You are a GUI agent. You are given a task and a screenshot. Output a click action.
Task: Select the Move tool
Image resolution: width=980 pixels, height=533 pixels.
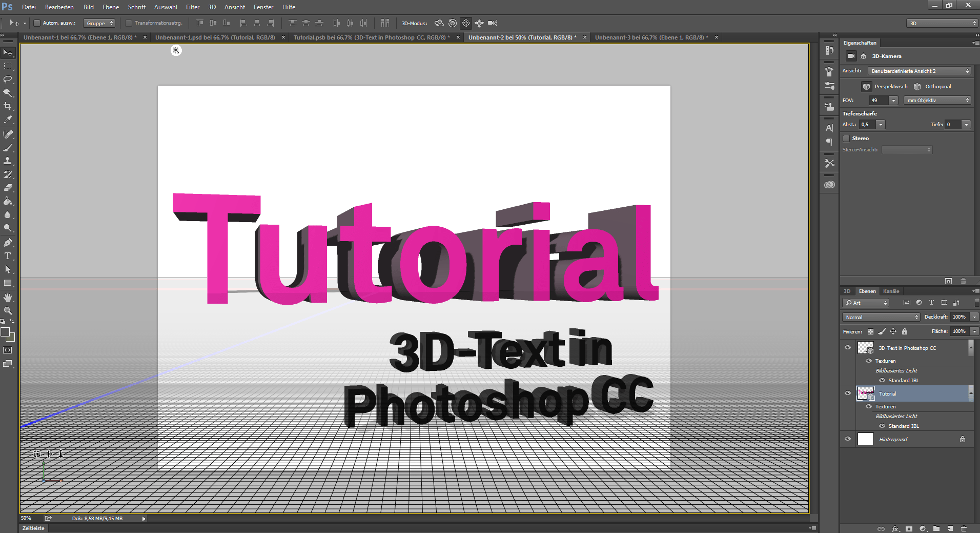coord(8,53)
